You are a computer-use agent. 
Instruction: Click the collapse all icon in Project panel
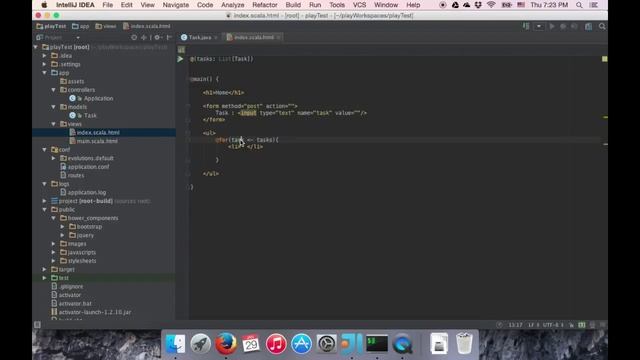point(144,37)
